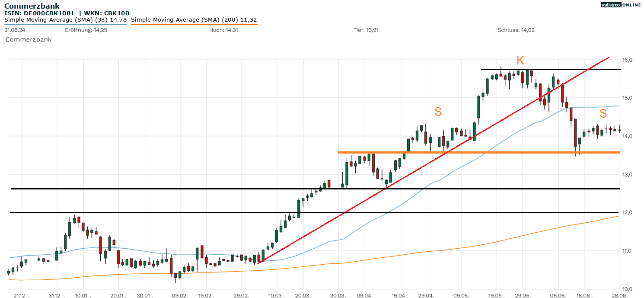Click the Schluss 14,02 value

tap(516, 30)
